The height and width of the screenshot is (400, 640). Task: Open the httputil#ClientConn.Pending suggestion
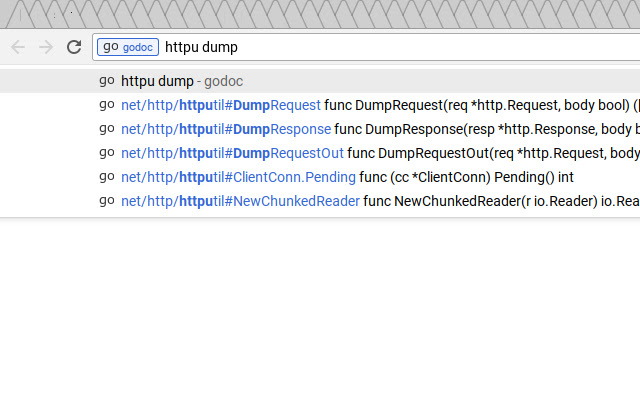tap(320, 178)
